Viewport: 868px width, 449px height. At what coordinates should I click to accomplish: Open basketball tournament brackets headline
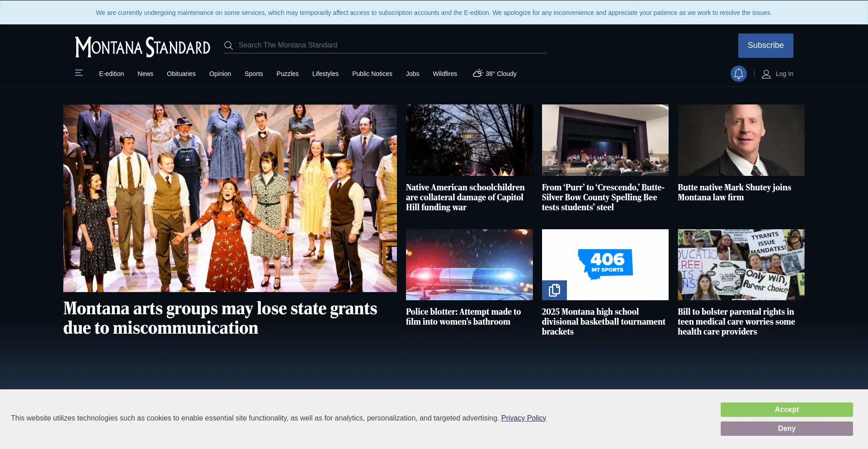(x=604, y=321)
